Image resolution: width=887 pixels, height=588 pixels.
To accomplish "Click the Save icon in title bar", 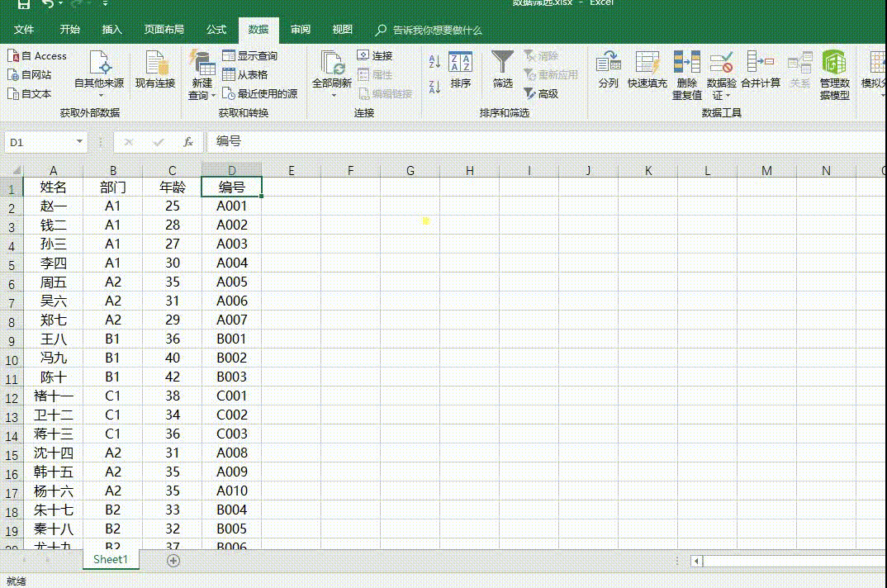I will [23, 4].
